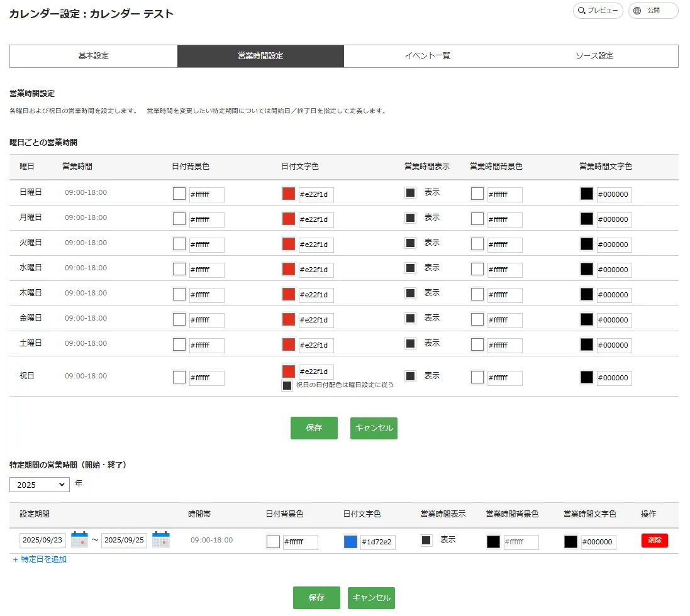Switch to the Basic Settings tab (基本設定)
This screenshot has height=616, width=690.
tap(94, 56)
